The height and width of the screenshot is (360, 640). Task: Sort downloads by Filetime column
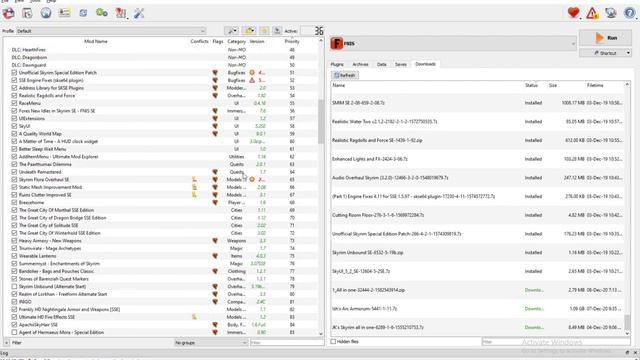[595, 85]
